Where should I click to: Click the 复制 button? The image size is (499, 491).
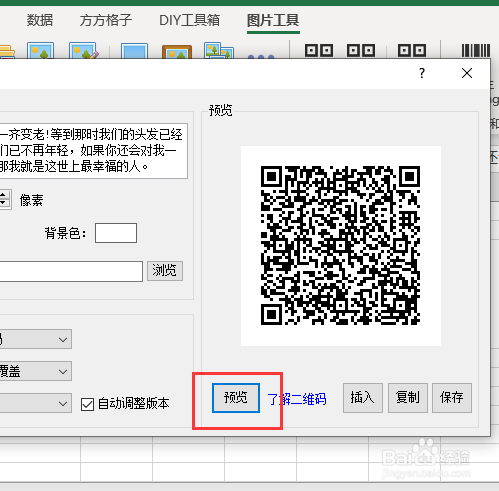tap(408, 398)
